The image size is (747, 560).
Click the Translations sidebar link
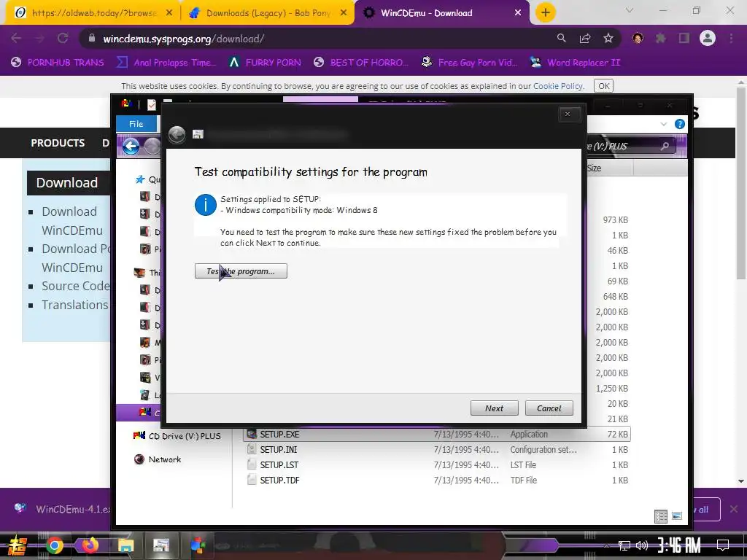pos(75,305)
